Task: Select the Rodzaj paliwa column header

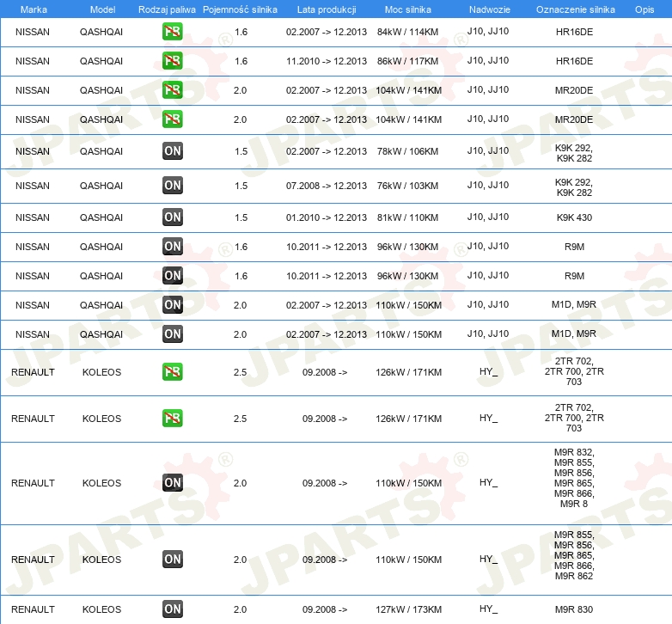Action: point(167,9)
